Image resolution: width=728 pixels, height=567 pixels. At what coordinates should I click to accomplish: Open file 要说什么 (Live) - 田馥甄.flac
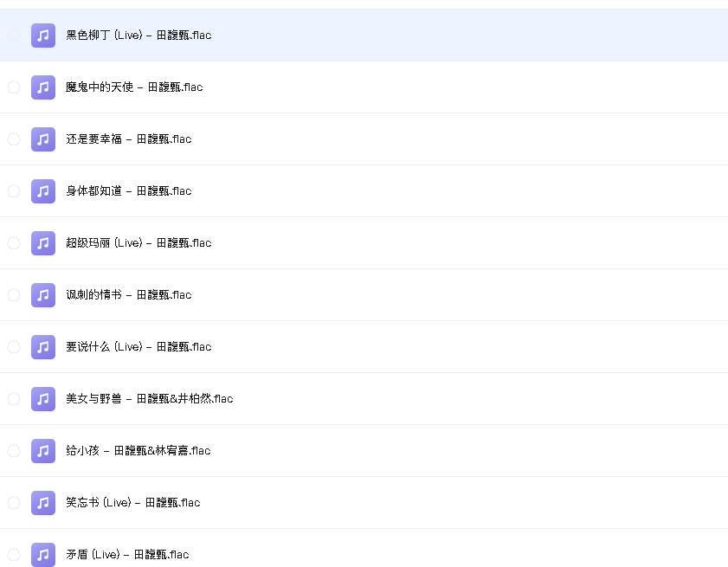[x=139, y=347]
